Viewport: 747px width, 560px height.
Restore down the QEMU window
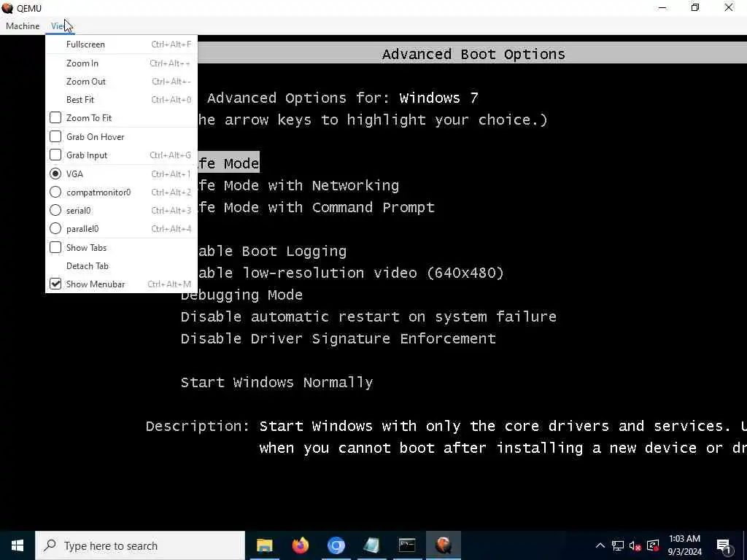coord(695,8)
